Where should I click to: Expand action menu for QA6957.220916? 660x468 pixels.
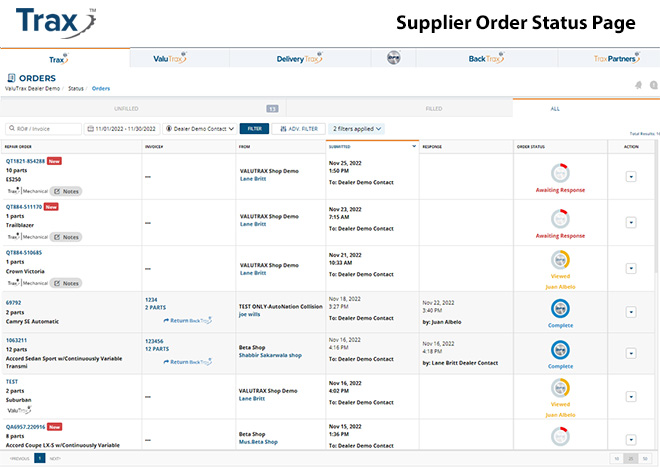(631, 440)
